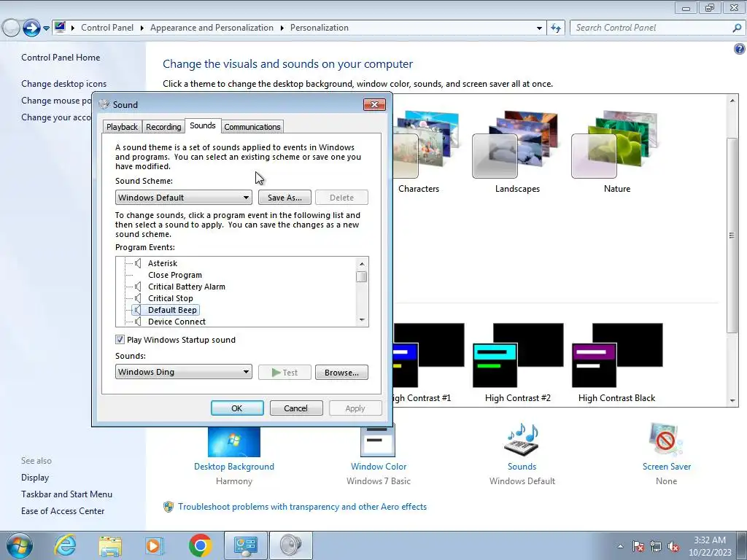Open Ease of Access Center link
747x560 pixels.
(63, 511)
